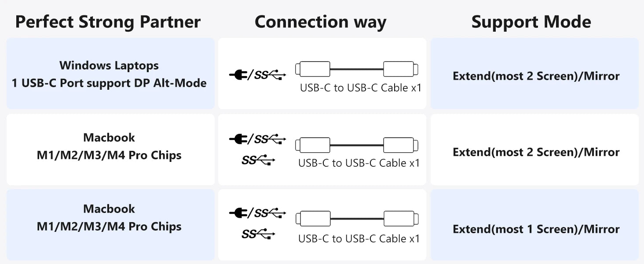Screen dimensions: 644x264
Task: Click "M1/M2/M3/M4 Pro Chips" in 2-screen Macbook row
Action: (109, 155)
